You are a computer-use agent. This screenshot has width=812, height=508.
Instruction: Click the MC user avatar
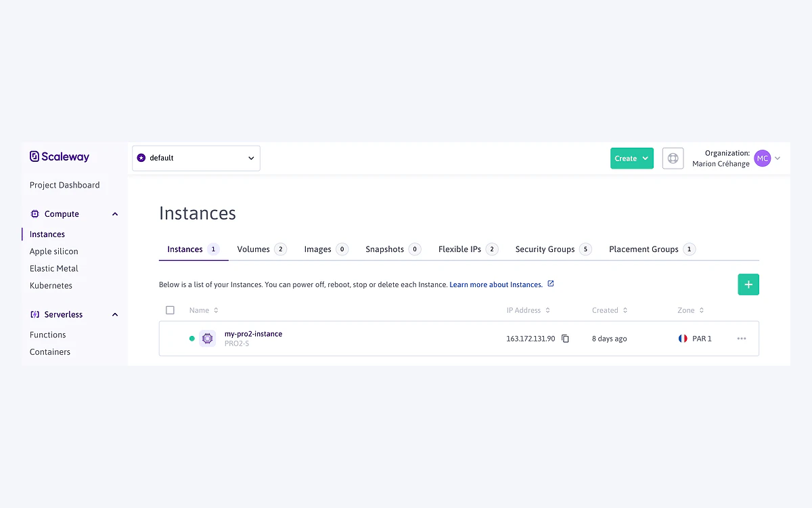point(763,158)
